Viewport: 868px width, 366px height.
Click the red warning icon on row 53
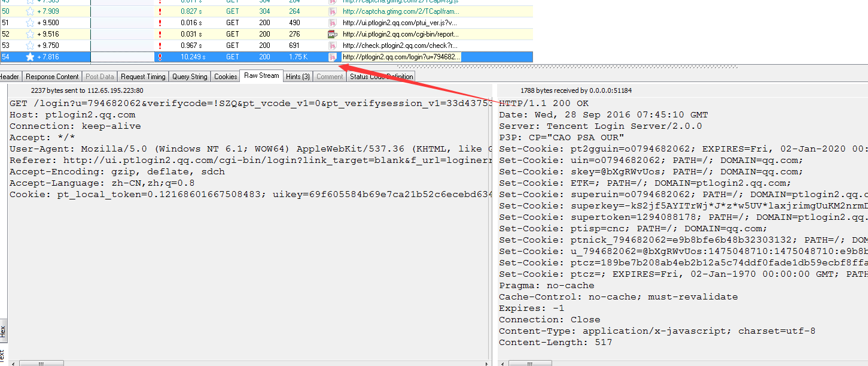(x=160, y=46)
